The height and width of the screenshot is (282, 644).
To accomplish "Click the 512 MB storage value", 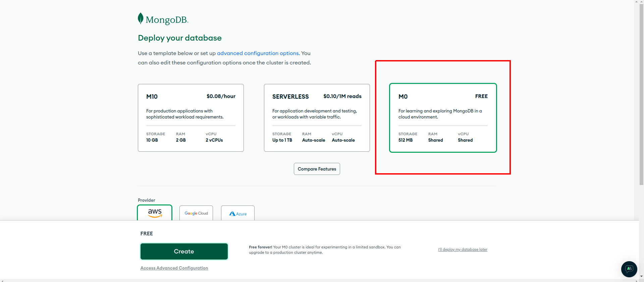I will tap(406, 140).
